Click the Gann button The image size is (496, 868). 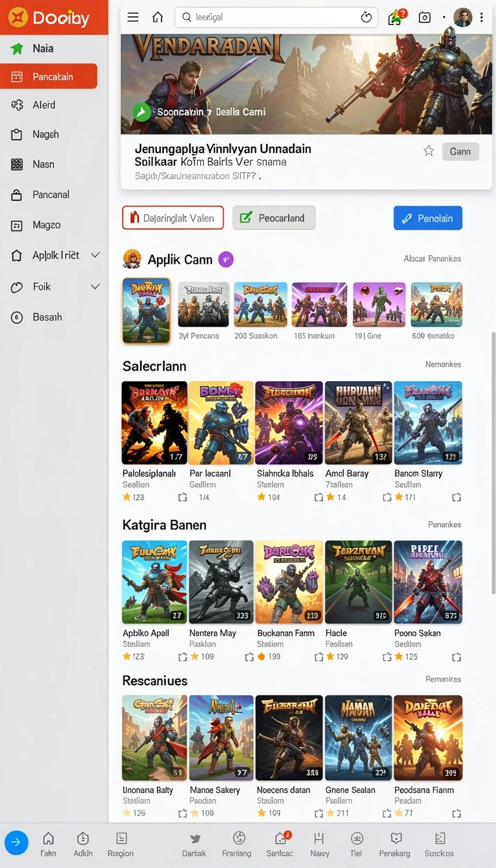coord(460,151)
